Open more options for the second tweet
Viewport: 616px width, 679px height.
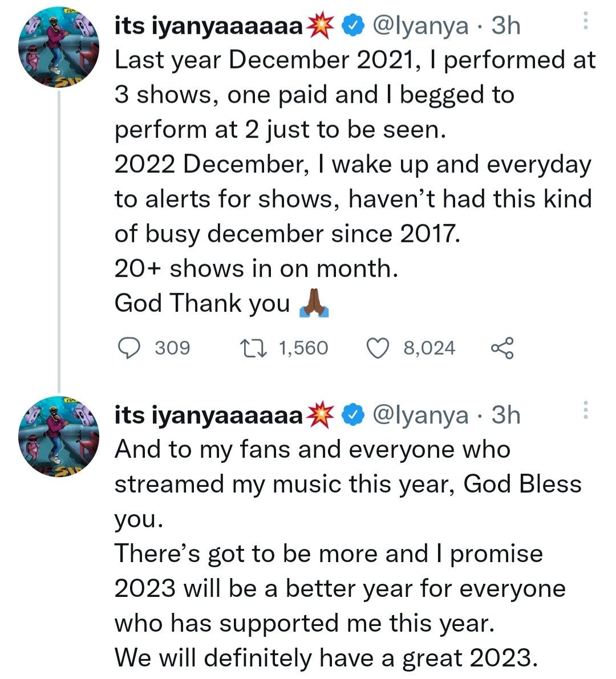pyautogui.click(x=584, y=410)
